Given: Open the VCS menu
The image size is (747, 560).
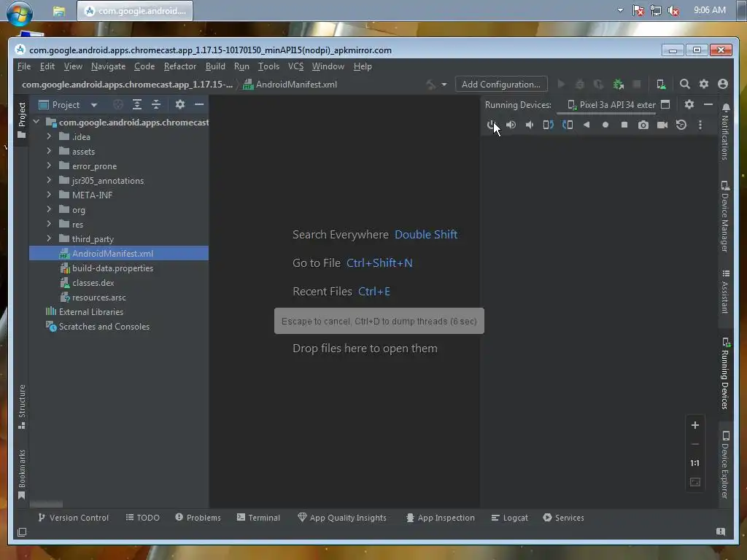Looking at the screenshot, I should point(295,66).
